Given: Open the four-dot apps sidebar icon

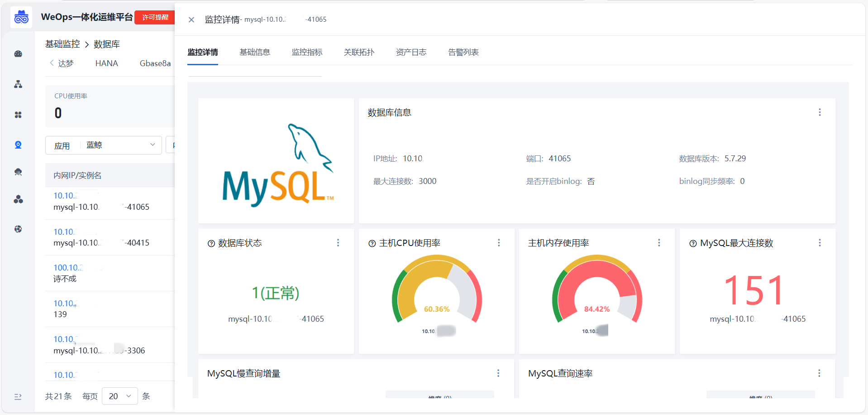Looking at the screenshot, I should [18, 115].
